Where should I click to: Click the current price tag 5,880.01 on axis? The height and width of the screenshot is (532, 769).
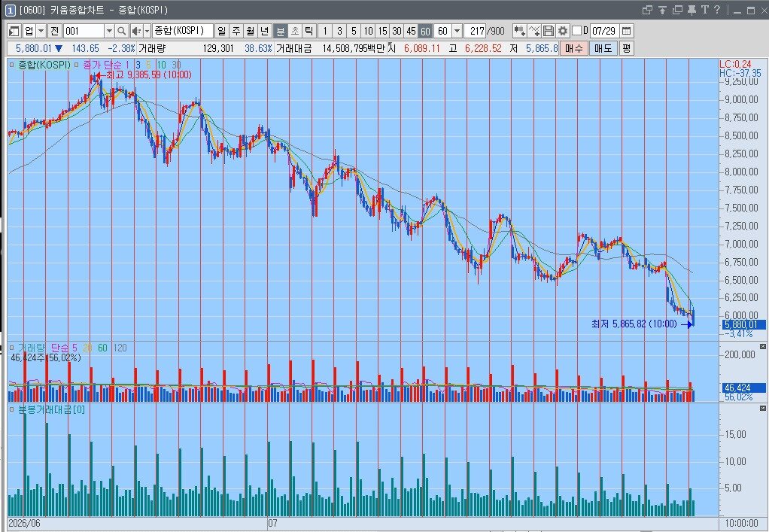pos(743,324)
